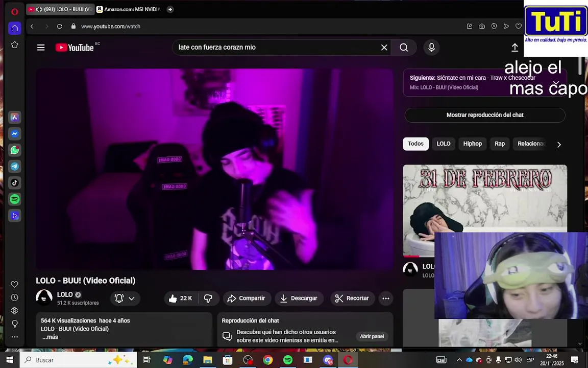Open notification bell dropdown for LOLO
This screenshot has height=368, width=588.
125,298
